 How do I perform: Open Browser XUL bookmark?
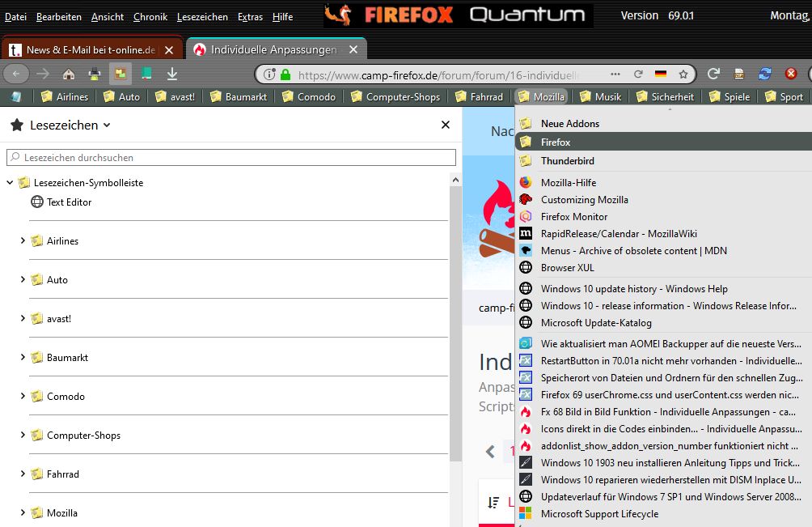click(664, 267)
